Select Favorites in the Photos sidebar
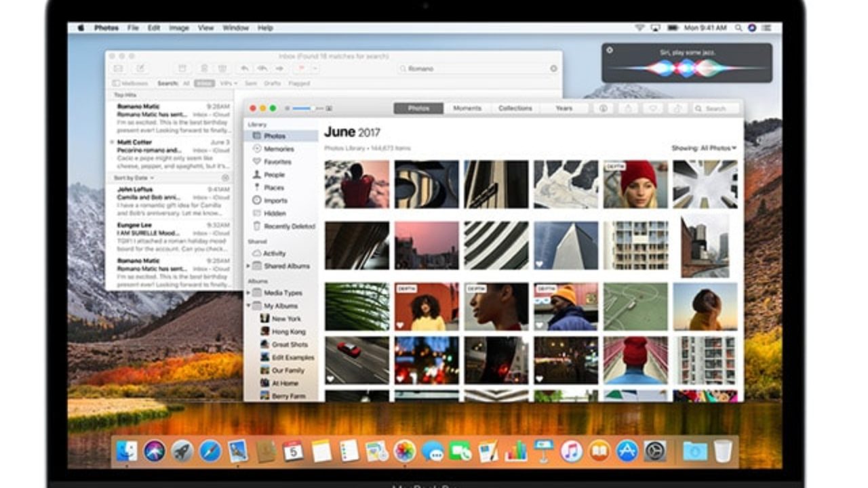This screenshot has height=488, width=868. [277, 162]
